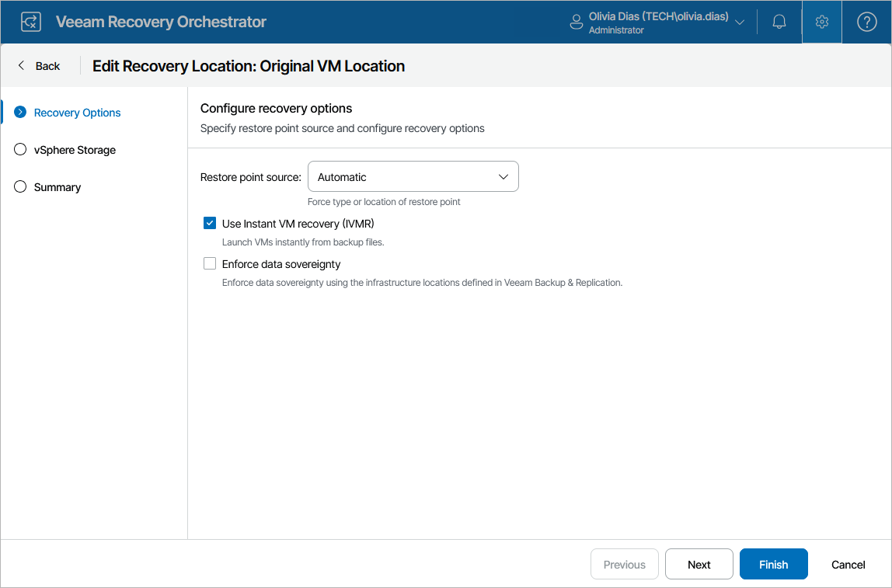Expand the Olivia Dias user menu chevron
This screenshot has width=892, height=588.
[740, 22]
